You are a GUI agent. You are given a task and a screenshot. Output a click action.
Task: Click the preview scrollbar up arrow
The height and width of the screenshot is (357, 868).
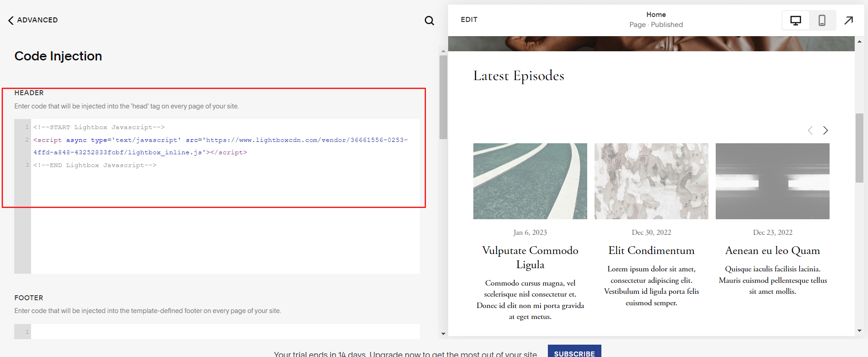859,41
